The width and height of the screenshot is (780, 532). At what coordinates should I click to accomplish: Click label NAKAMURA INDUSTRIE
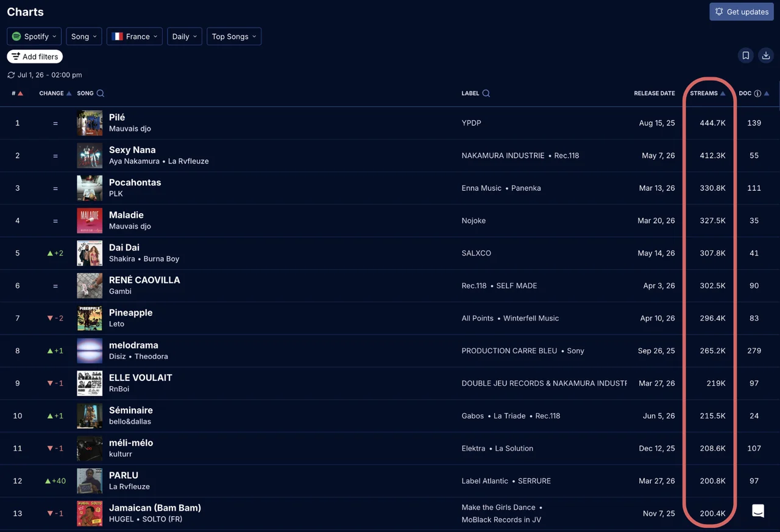click(503, 155)
